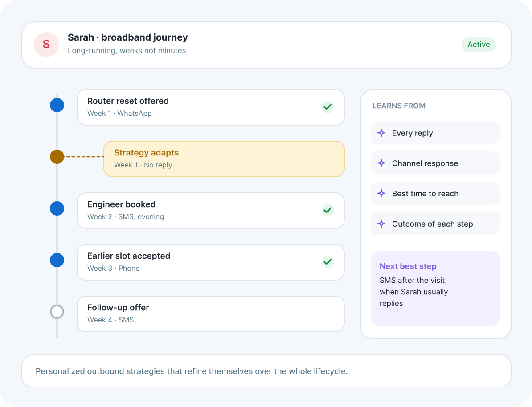
Task: Click the sparkle icon beside Best time to reach
Action: 381,193
